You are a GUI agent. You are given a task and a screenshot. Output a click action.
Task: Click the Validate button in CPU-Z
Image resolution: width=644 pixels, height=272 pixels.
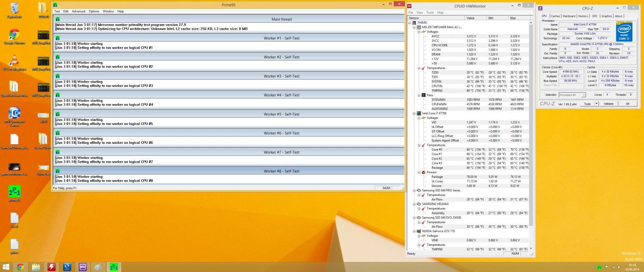pyautogui.click(x=609, y=104)
